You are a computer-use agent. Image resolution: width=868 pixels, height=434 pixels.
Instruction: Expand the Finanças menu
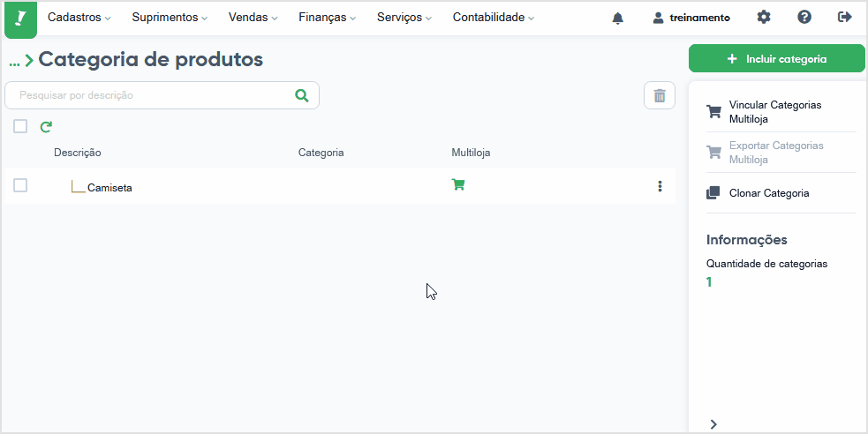coord(327,18)
